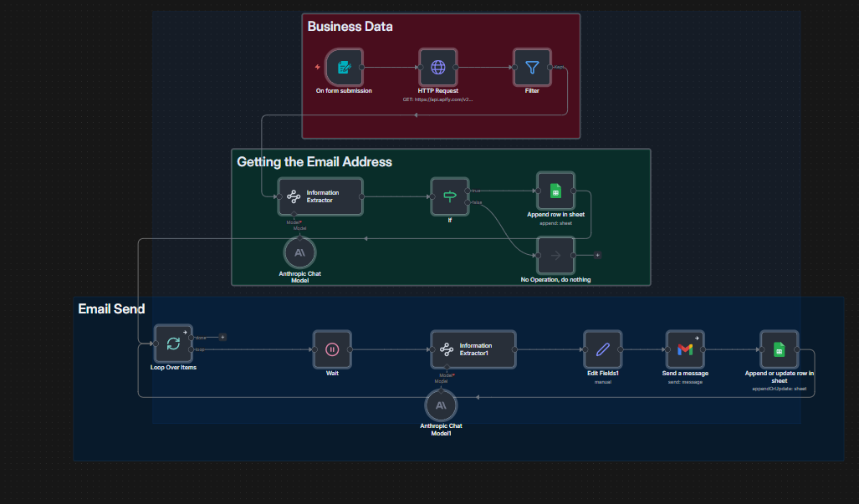Open the Anthropic Chat Model node under Information Extractor
The width and height of the screenshot is (859, 504).
point(299,252)
